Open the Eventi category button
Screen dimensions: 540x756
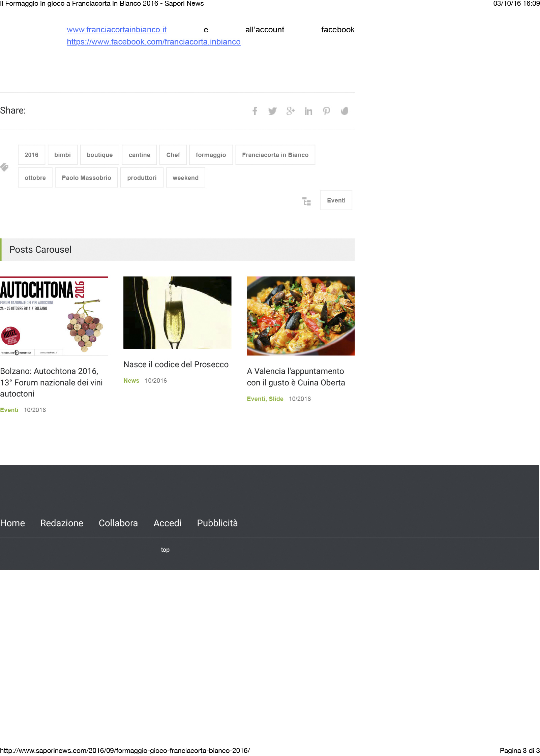(x=336, y=200)
